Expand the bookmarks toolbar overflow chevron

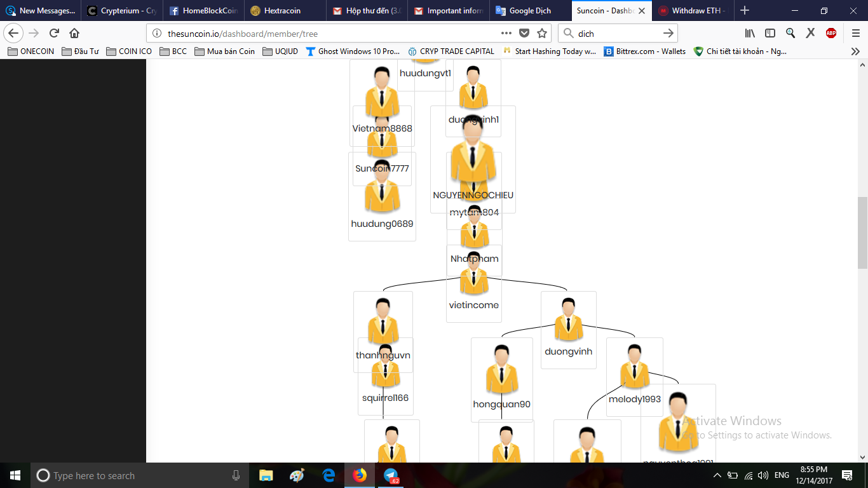(855, 51)
